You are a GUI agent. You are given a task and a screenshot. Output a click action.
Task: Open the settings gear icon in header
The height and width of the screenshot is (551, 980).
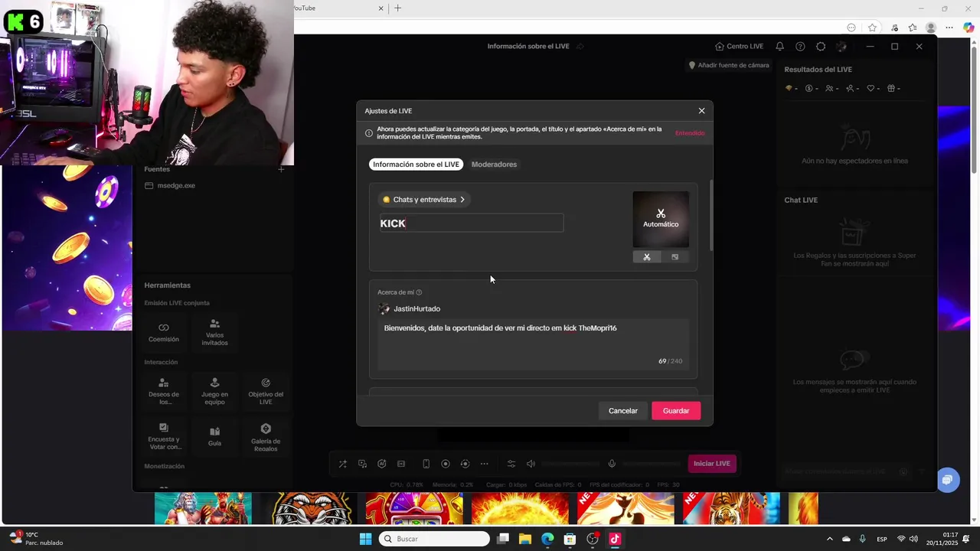click(821, 47)
